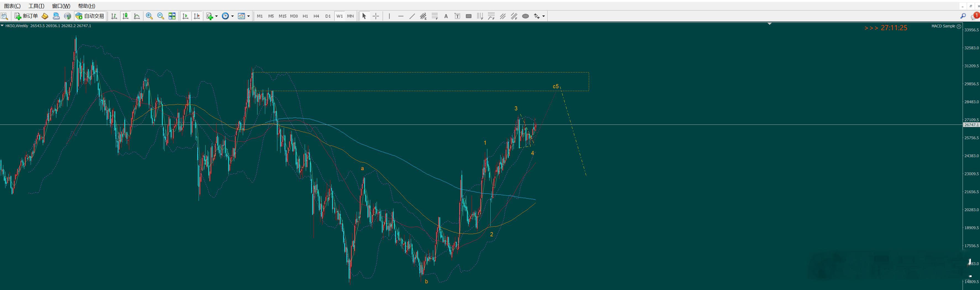Select the text A tool
The height and width of the screenshot is (290, 980).
point(446,16)
